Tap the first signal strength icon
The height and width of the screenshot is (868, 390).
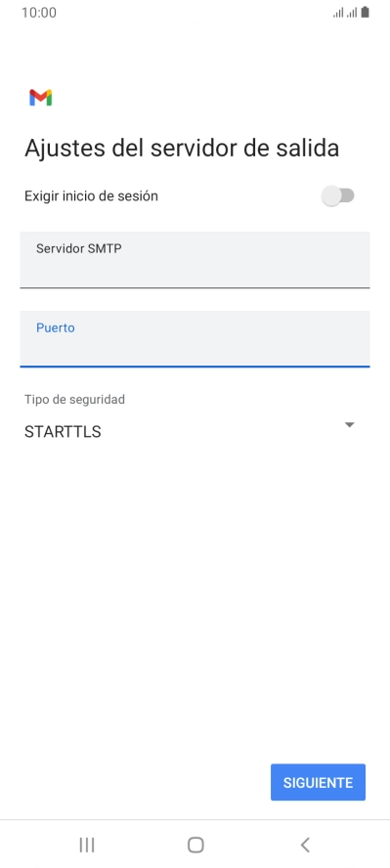click(x=338, y=13)
